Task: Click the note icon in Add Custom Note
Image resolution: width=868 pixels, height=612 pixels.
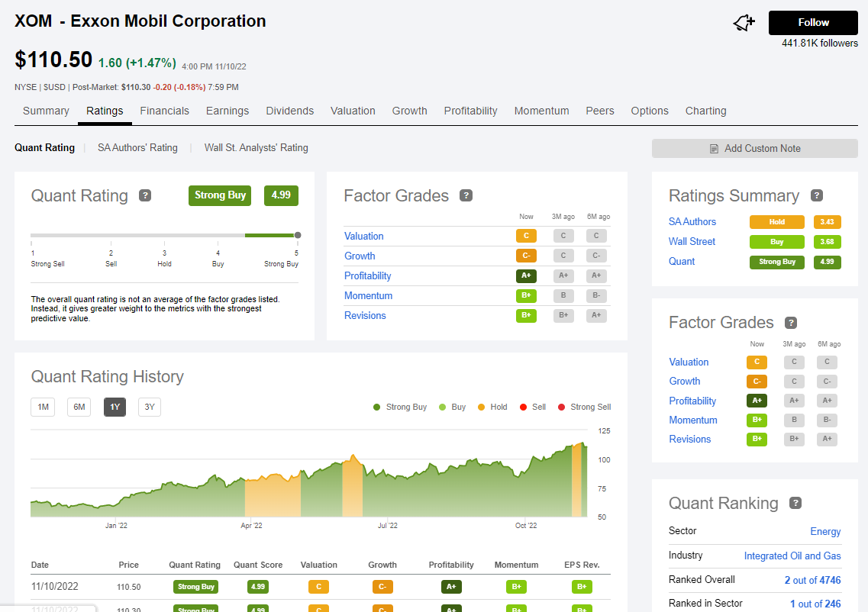Action: 714,149
